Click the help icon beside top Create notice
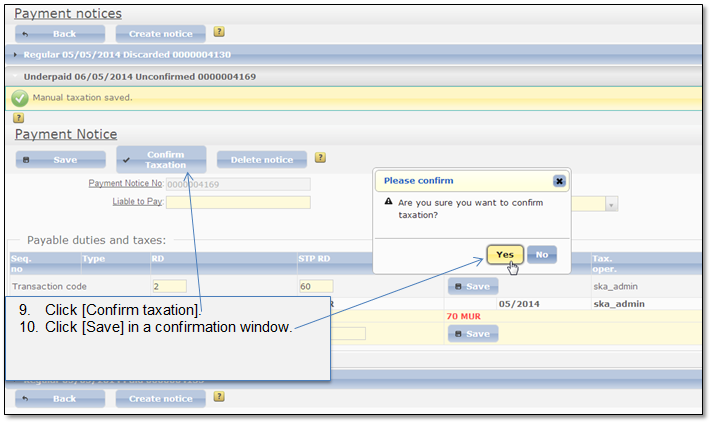Screen dimensions: 711x424 [x=219, y=32]
